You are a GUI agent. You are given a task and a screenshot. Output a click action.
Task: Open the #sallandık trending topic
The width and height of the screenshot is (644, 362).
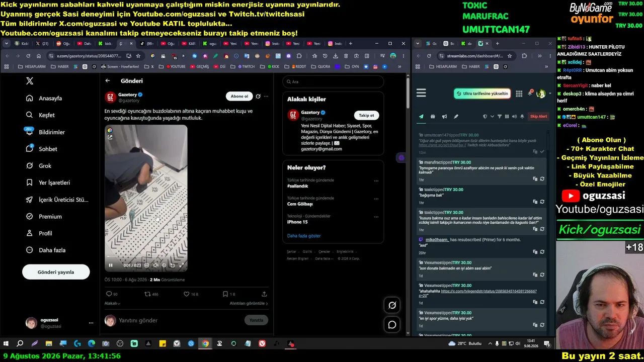297,186
